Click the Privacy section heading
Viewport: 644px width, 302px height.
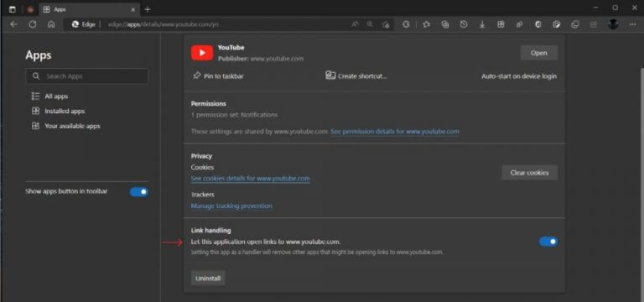coord(201,156)
